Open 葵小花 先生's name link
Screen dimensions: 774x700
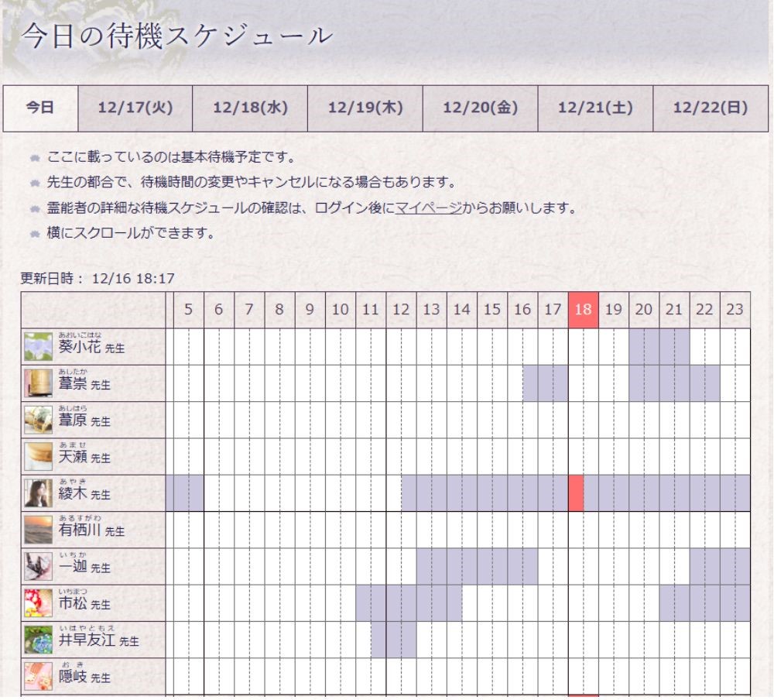[91, 347]
